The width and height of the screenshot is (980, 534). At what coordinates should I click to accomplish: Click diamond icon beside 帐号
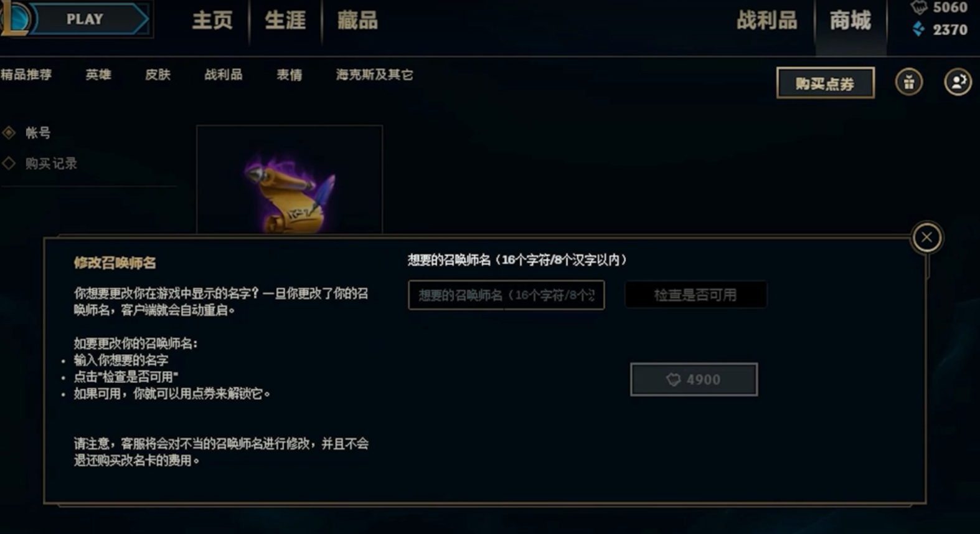click(9, 132)
